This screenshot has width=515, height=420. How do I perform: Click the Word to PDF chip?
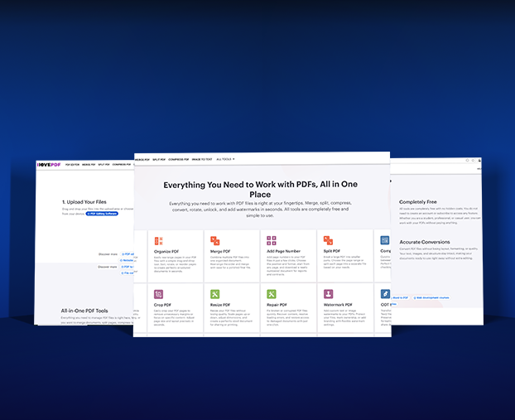click(x=400, y=297)
